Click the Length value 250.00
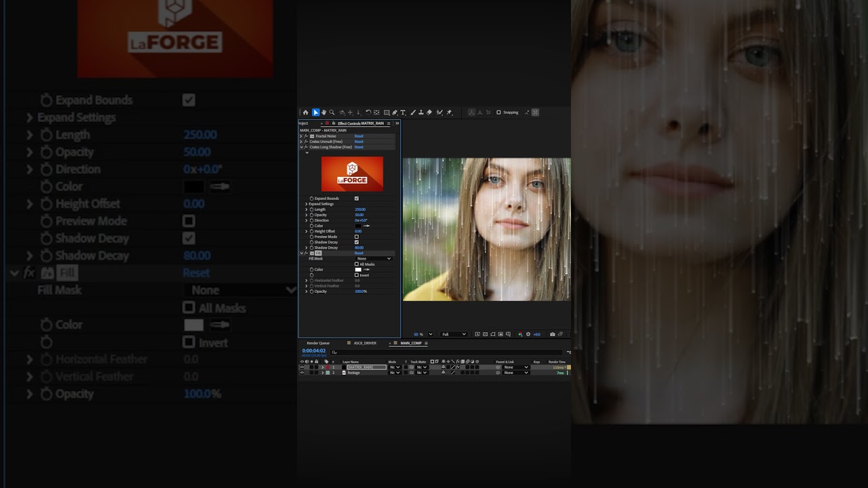868x488 pixels. coord(360,209)
